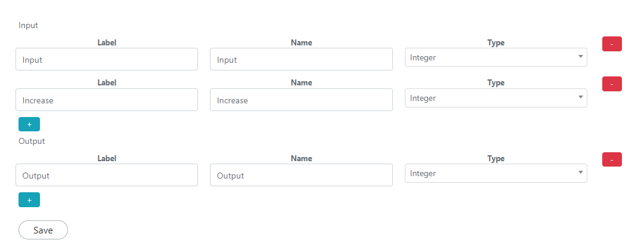The image size is (644, 243).
Task: Select the Input section heading text
Action: [28, 25]
